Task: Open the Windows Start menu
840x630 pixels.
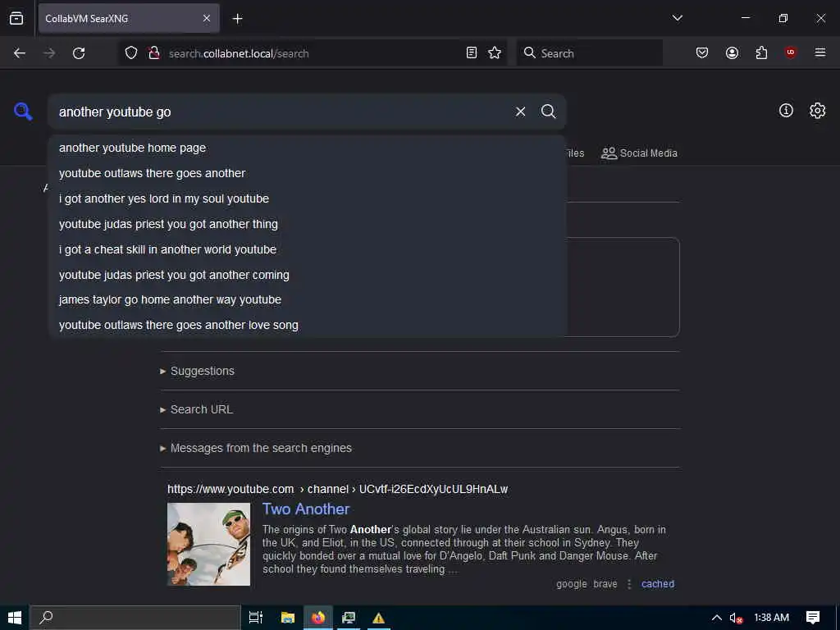Action: point(15,618)
